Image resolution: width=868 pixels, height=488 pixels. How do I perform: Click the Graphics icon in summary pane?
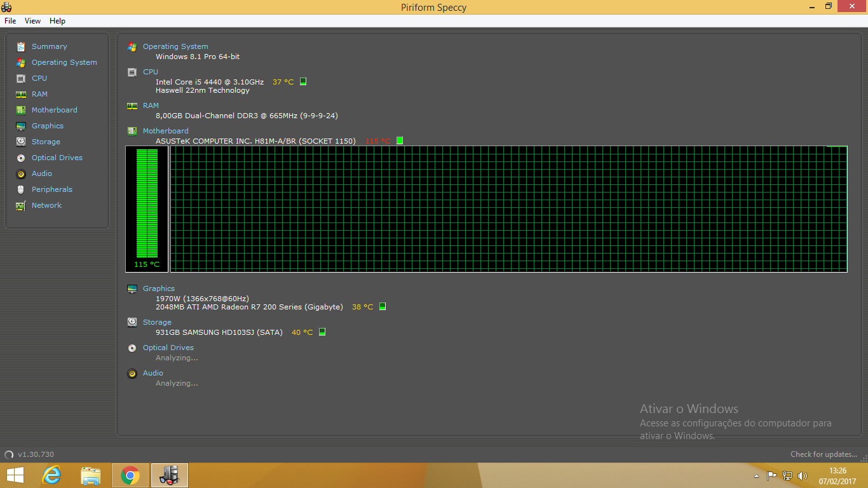[x=132, y=288]
